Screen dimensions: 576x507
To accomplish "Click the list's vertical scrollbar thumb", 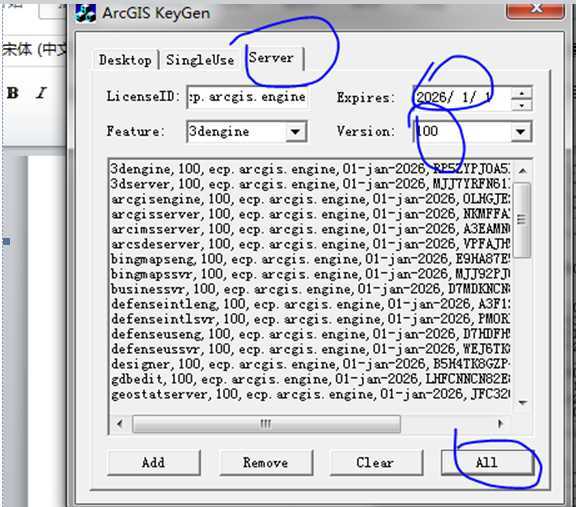I will (x=522, y=220).
